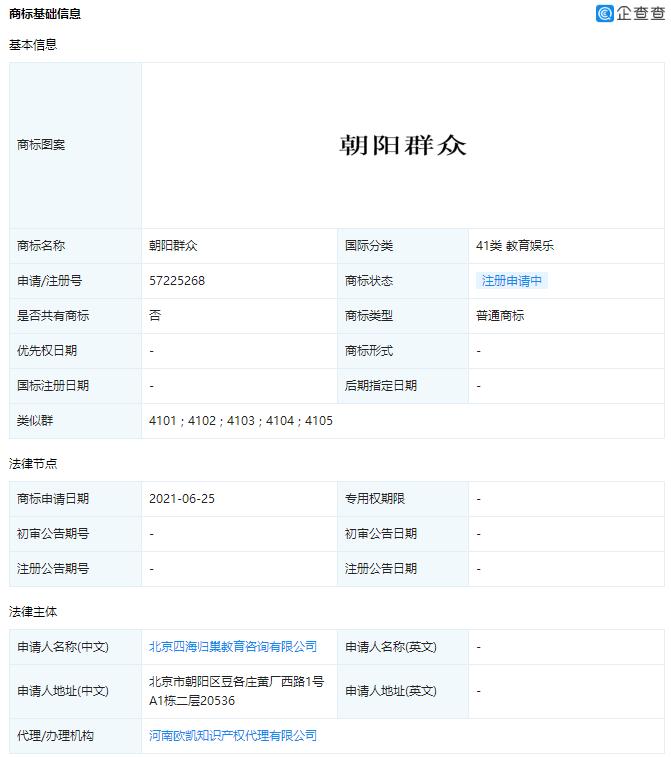This screenshot has height=757, width=671.
Task: Click the 基本信息 section heading
Action: [33, 45]
